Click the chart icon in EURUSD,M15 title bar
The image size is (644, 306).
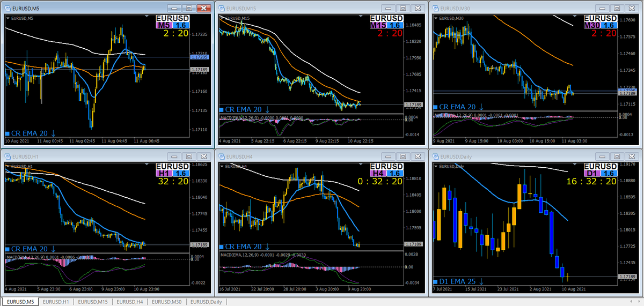point(222,8)
